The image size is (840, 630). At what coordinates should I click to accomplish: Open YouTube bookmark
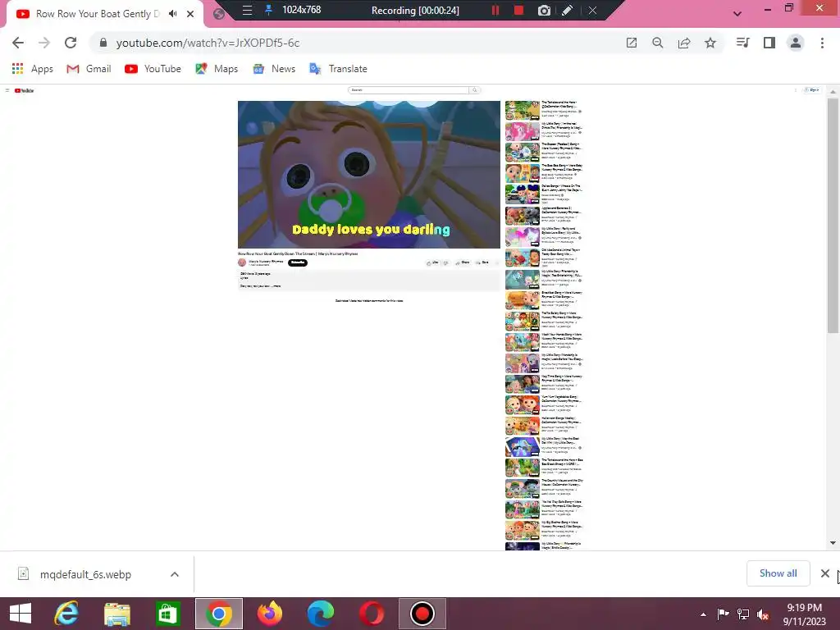tap(153, 69)
